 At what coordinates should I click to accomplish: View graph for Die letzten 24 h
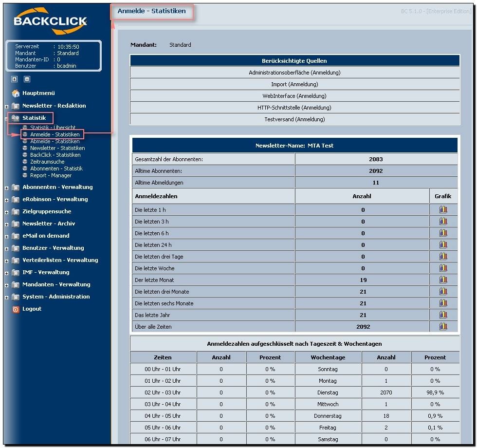[x=443, y=245]
